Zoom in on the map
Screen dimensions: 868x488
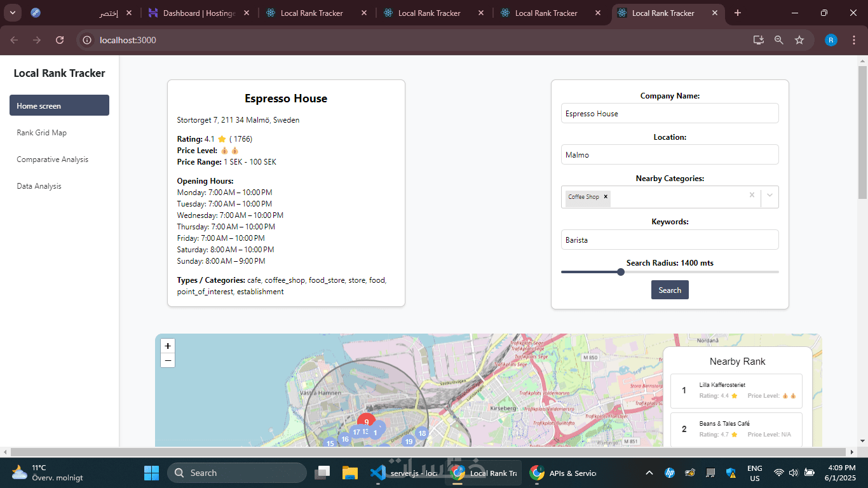coord(168,346)
